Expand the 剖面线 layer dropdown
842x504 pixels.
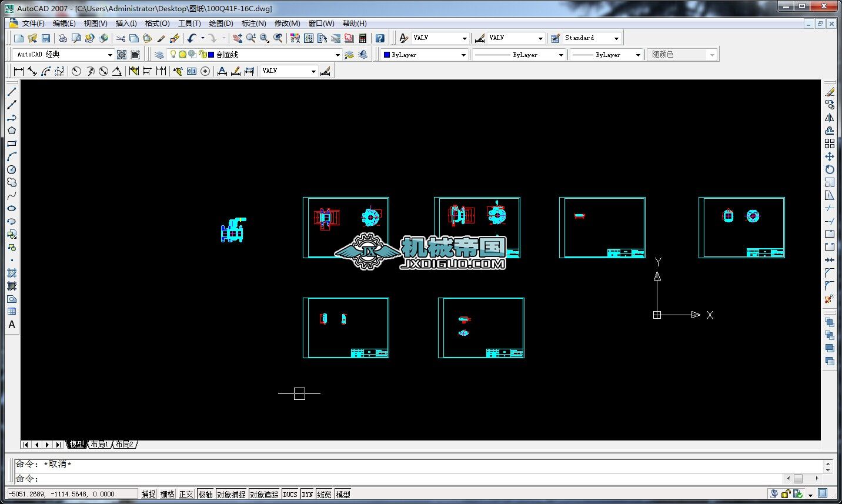click(x=338, y=55)
